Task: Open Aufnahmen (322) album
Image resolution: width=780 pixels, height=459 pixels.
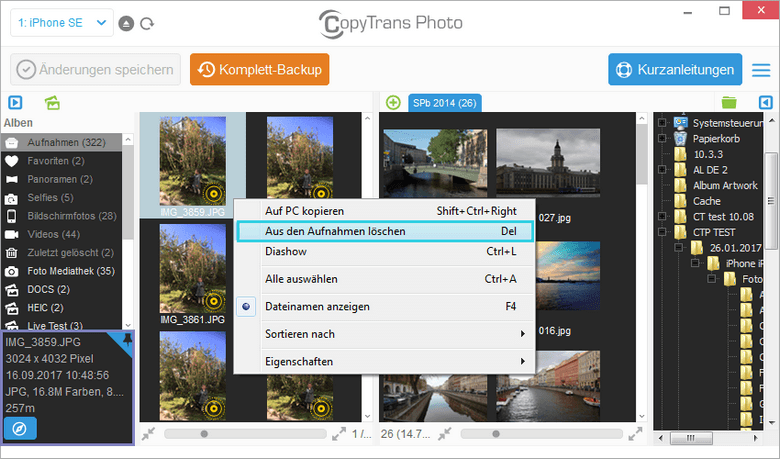Action: click(x=61, y=142)
